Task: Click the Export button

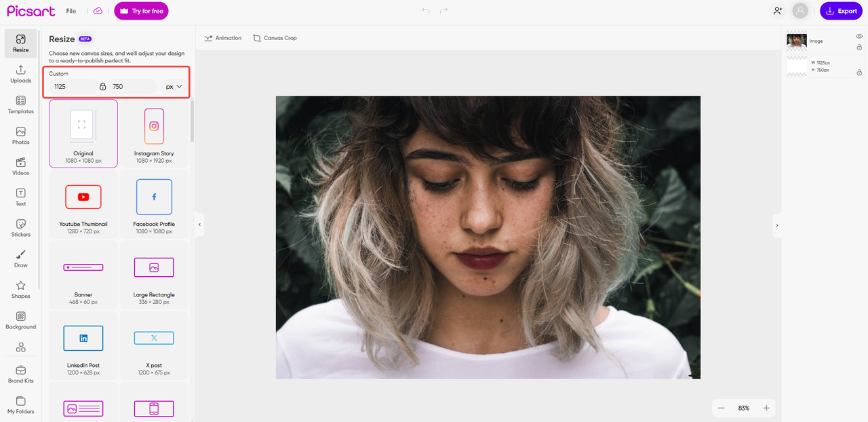Action: [x=841, y=11]
